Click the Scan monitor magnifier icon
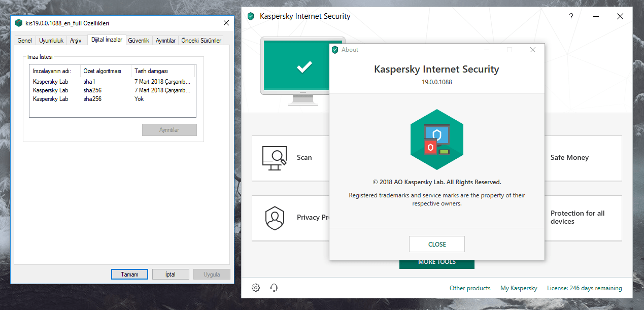Screen dimensions: 644x310 pyautogui.click(x=274, y=158)
